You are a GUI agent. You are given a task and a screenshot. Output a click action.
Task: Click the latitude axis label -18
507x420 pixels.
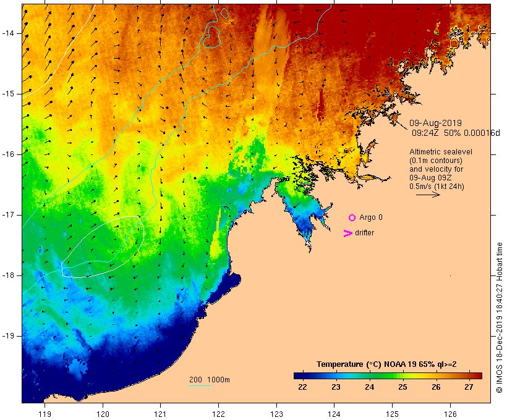(7, 275)
